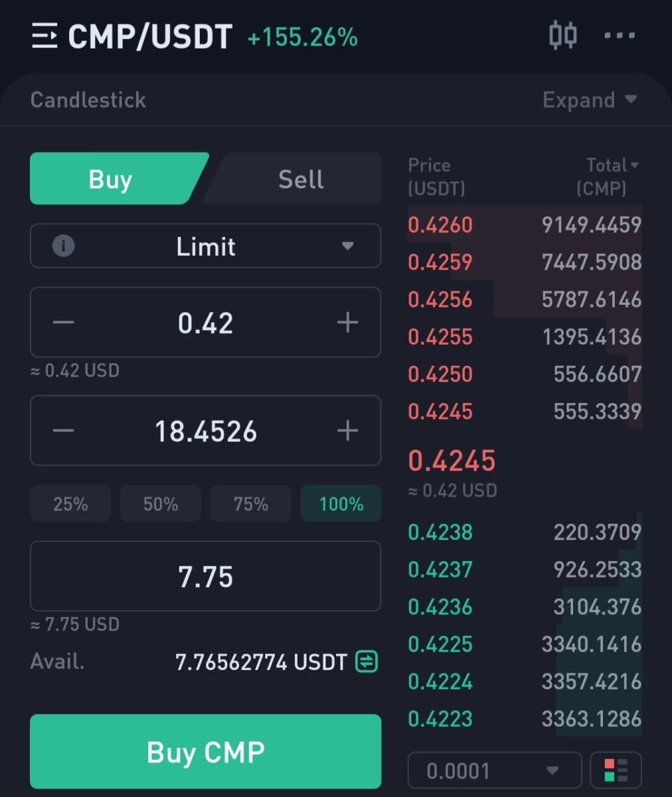
Task: Open the three-dot more options menu
Action: click(x=620, y=35)
